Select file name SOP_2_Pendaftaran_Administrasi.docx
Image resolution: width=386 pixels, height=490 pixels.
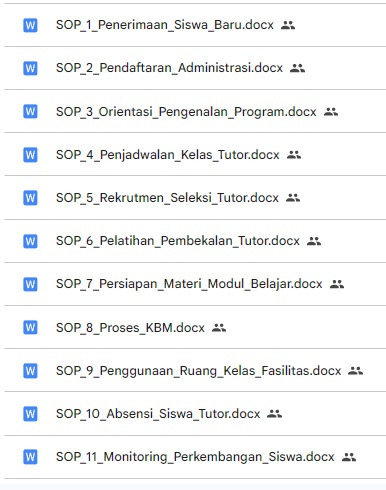[x=169, y=68]
